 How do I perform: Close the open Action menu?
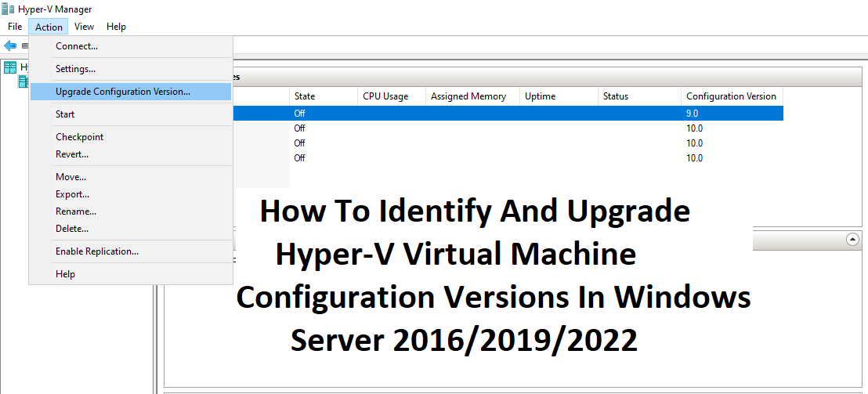tap(49, 27)
